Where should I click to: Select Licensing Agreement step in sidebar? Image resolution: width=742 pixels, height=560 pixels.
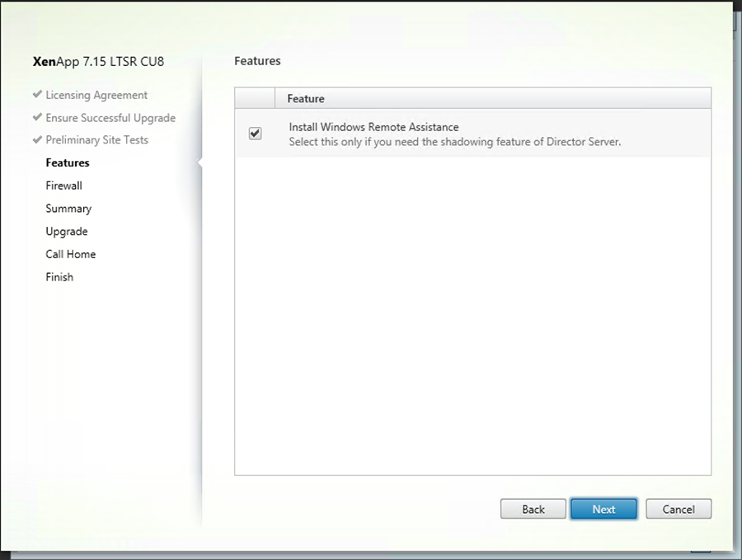[x=96, y=95]
